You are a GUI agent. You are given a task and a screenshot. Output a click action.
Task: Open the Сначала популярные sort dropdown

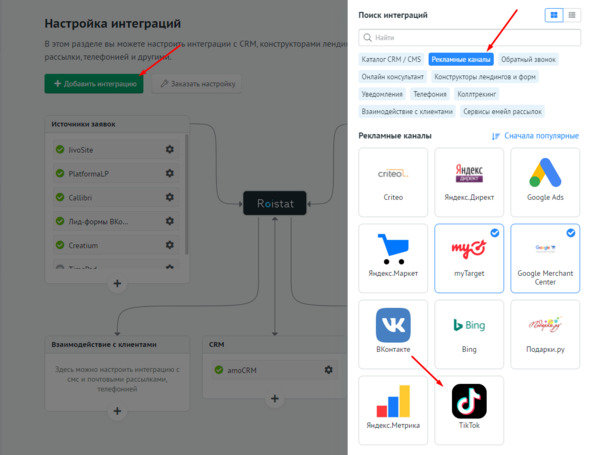tap(535, 136)
